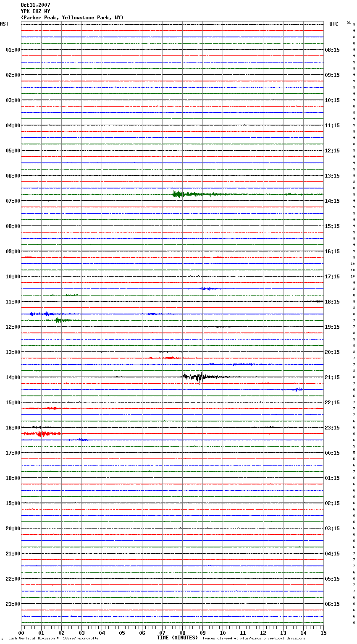Click the 10 minute tick label
357x644 pixels.
[223, 633]
